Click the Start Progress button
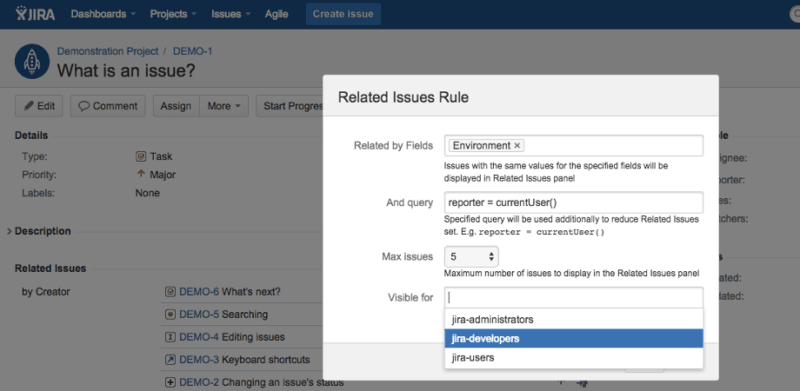 click(x=290, y=106)
